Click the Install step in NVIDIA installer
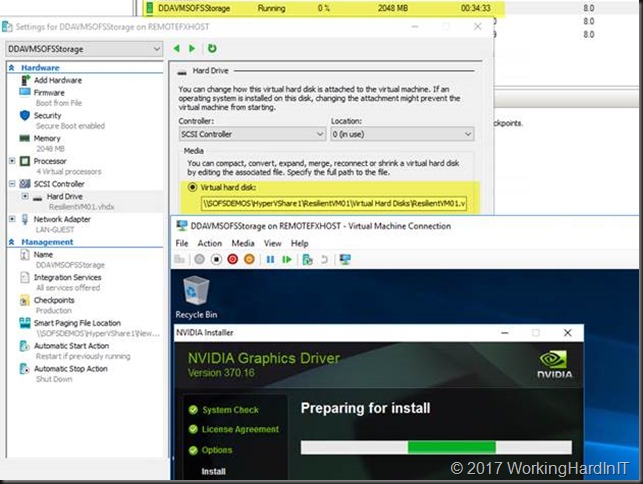The height and width of the screenshot is (484, 643). (x=213, y=471)
